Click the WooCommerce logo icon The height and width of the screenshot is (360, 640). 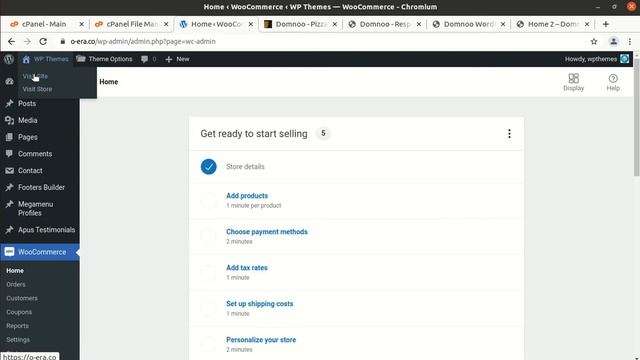click(x=9, y=252)
